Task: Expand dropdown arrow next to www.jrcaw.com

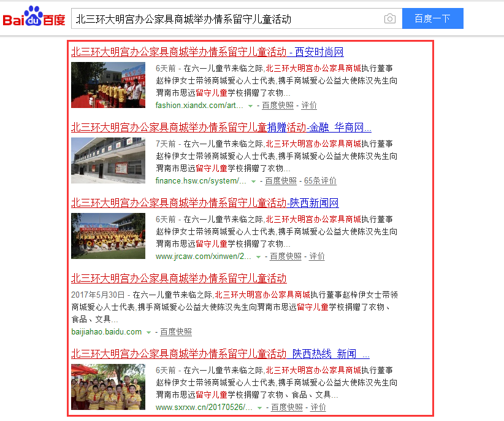Action: click(x=258, y=257)
